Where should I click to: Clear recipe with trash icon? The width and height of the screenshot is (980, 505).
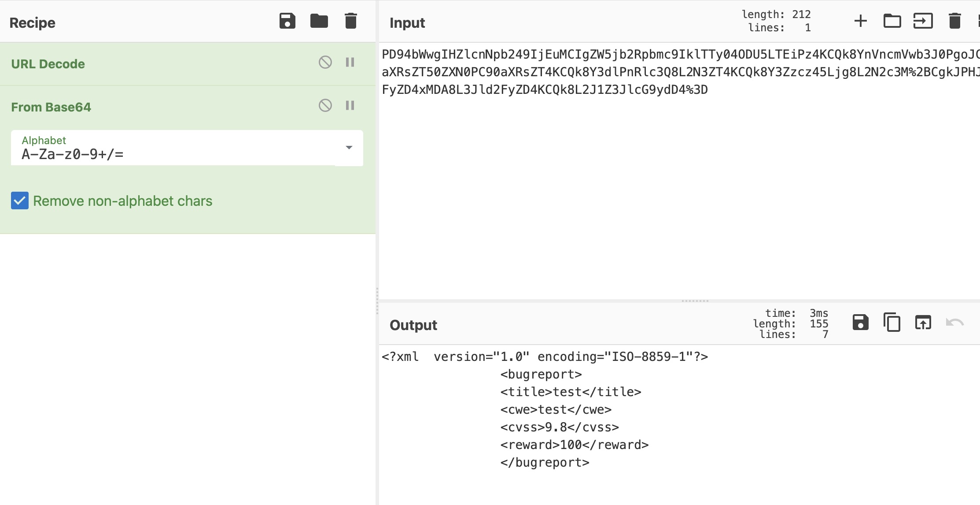click(350, 21)
